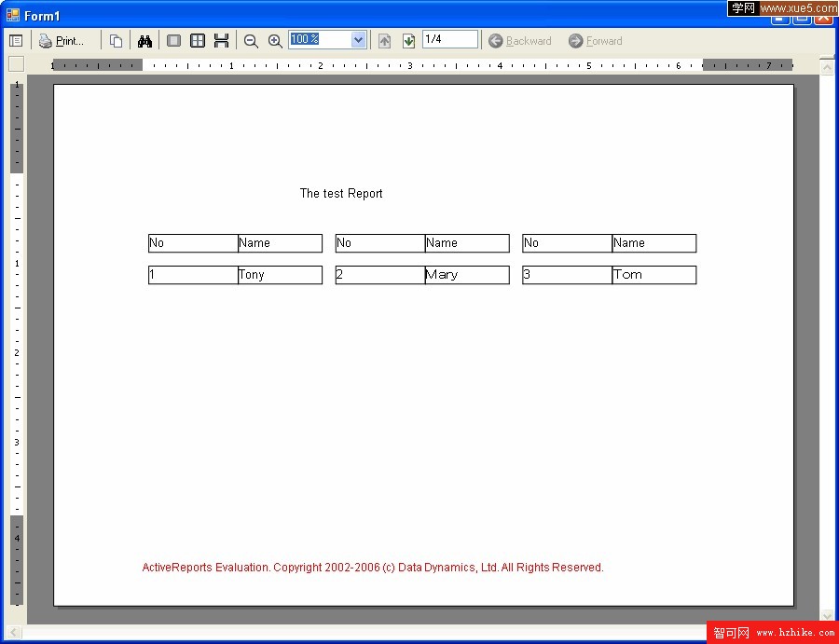839x644 pixels.
Task: Click the horizontal scrollbar left arrow
Action: click(13, 634)
